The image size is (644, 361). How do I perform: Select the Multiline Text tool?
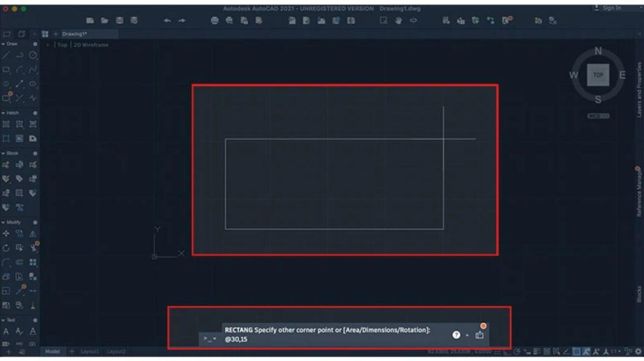coord(6,331)
